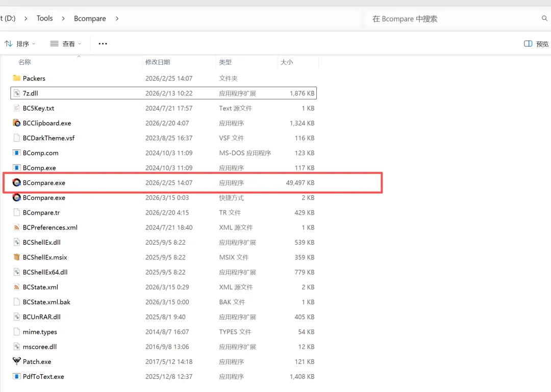Click the BCUnRAR.dll icon
Image resolution: width=551 pixels, height=392 pixels.
pos(16,317)
